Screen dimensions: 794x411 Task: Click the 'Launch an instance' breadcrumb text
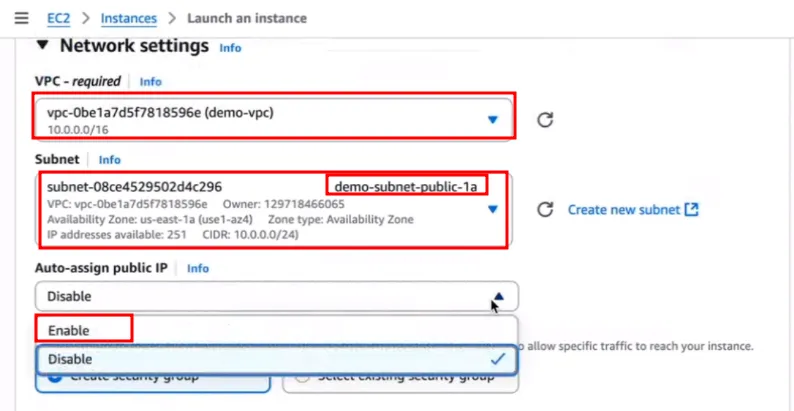click(x=247, y=18)
